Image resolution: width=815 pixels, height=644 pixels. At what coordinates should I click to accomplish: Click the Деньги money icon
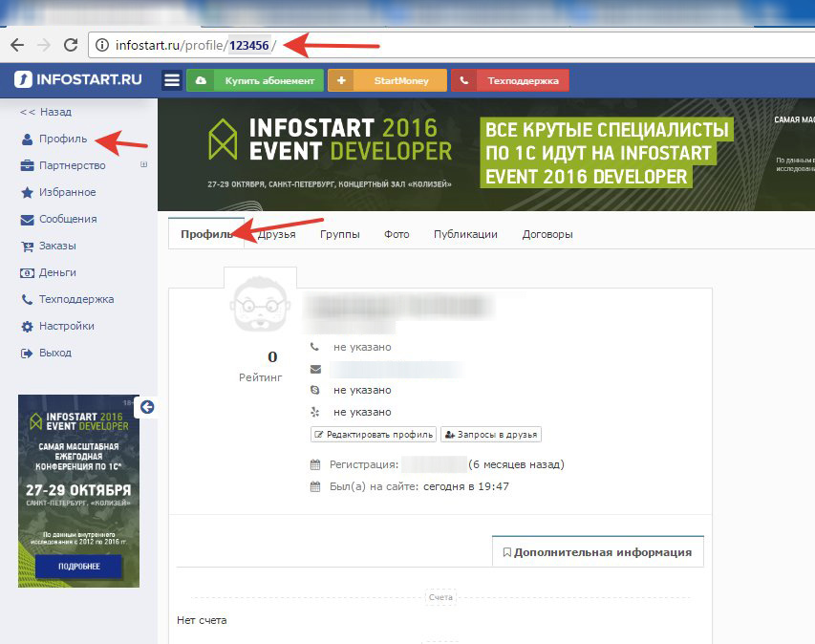click(x=27, y=273)
